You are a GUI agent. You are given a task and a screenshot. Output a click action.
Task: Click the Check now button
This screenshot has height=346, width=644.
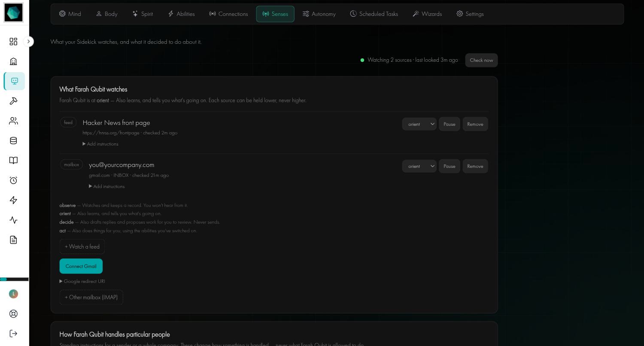481,60
